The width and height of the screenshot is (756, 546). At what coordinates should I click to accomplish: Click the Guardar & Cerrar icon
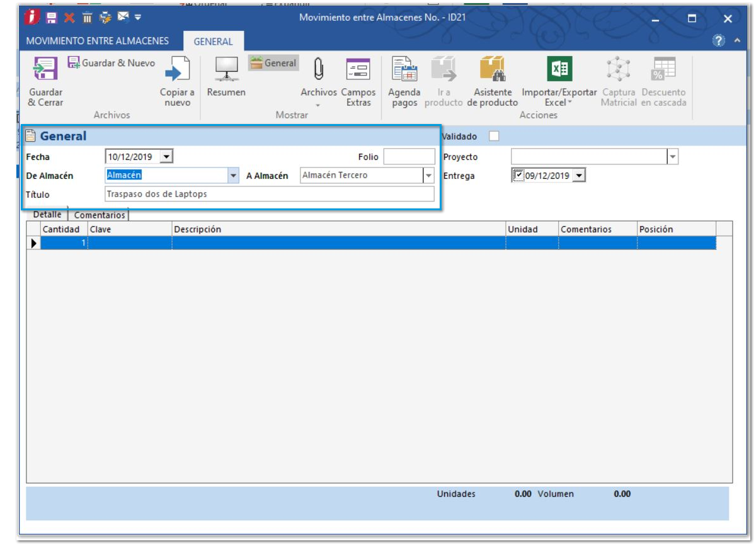pos(45,69)
